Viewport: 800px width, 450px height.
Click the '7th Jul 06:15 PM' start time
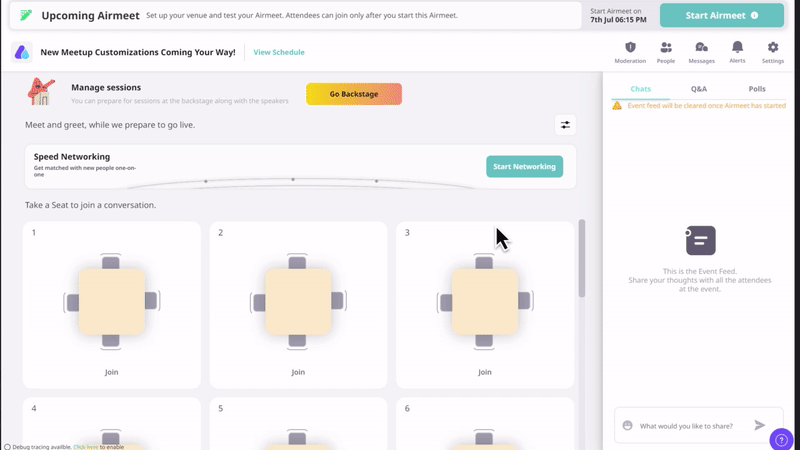[618, 20]
